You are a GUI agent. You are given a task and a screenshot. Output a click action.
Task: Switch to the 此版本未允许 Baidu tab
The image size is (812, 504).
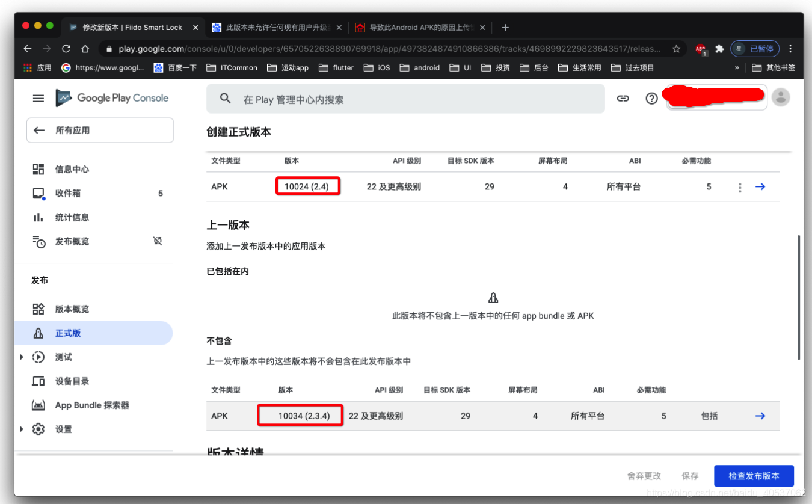(277, 28)
